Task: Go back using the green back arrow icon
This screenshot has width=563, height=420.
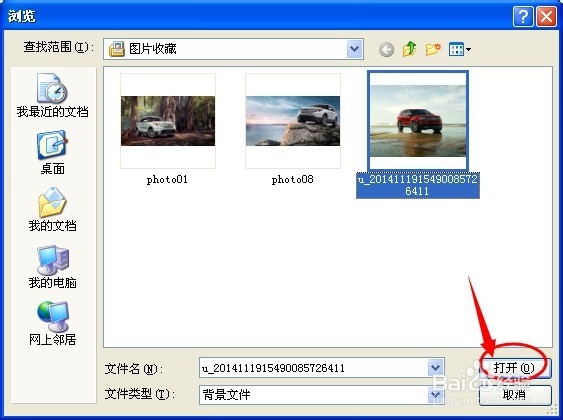Action: (386, 49)
